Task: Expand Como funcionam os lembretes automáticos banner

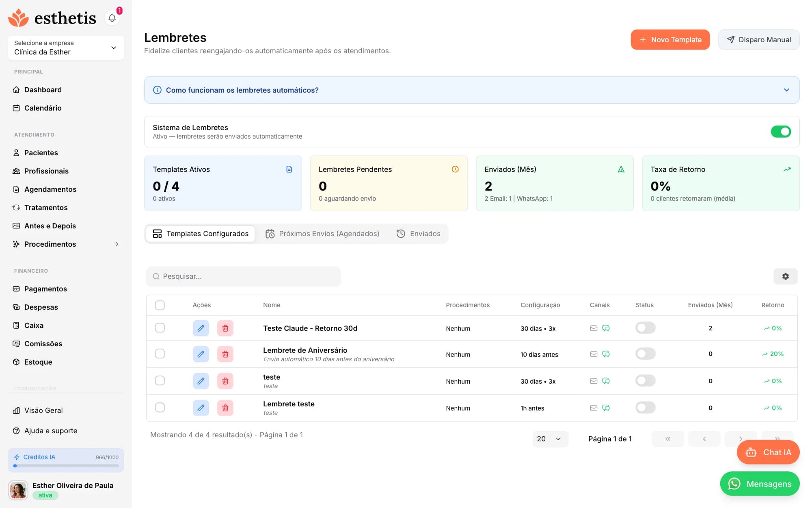Action: click(471, 90)
